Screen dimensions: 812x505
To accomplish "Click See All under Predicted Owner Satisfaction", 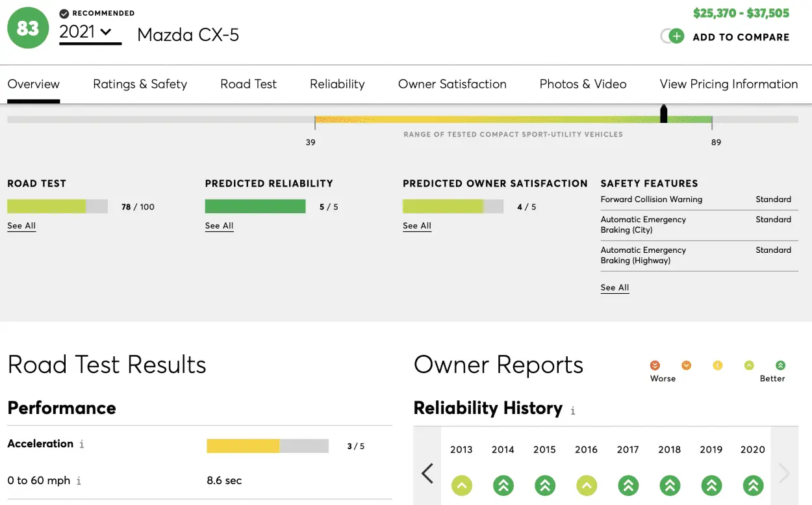I will pyautogui.click(x=417, y=226).
